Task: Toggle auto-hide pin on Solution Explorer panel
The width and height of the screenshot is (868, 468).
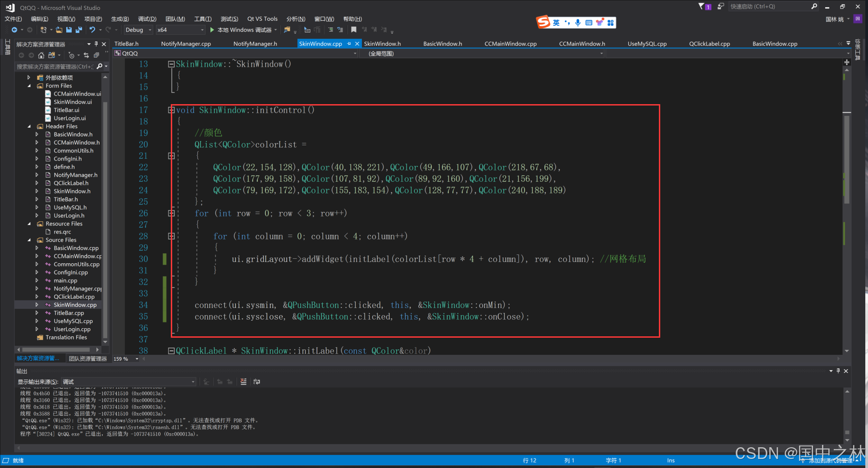Action: (96, 44)
